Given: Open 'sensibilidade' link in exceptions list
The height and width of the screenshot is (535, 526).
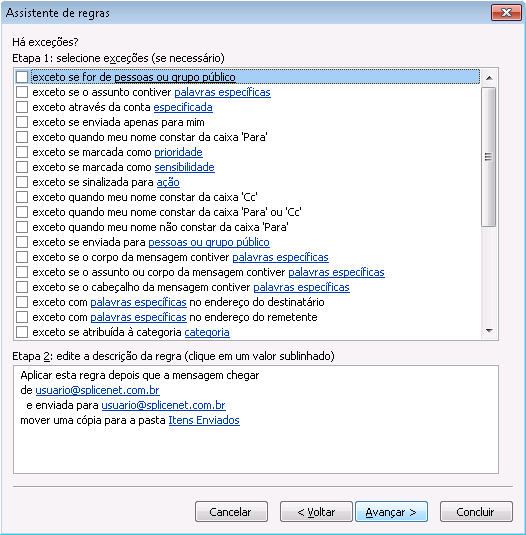Looking at the screenshot, I should coord(185,167).
